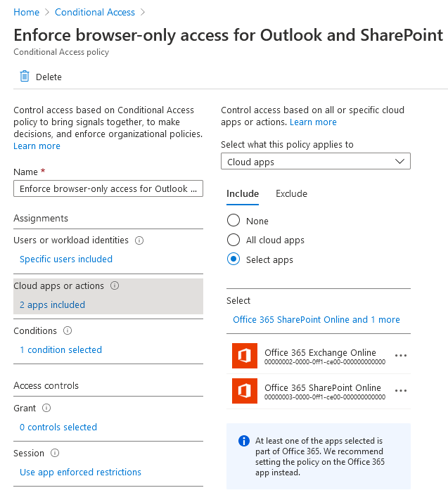This screenshot has height=495, width=448.
Task: Open Conditional Access breadcrumb link
Action: click(95, 12)
